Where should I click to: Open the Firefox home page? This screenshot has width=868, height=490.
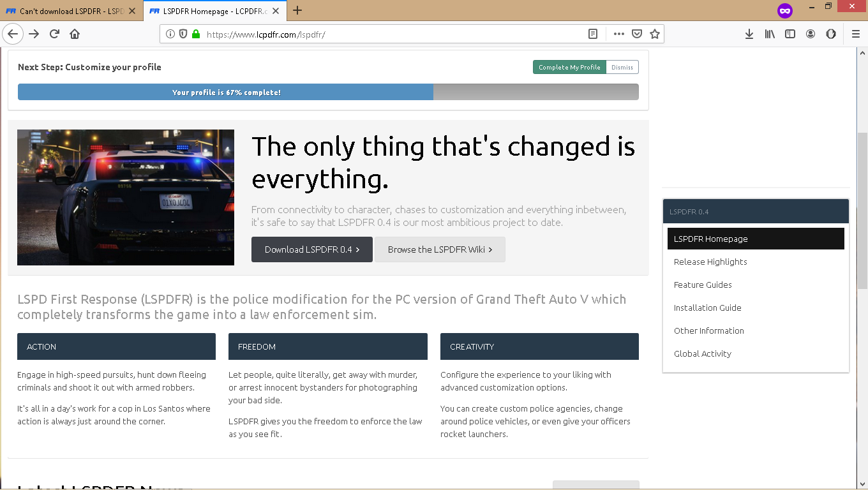click(x=75, y=34)
